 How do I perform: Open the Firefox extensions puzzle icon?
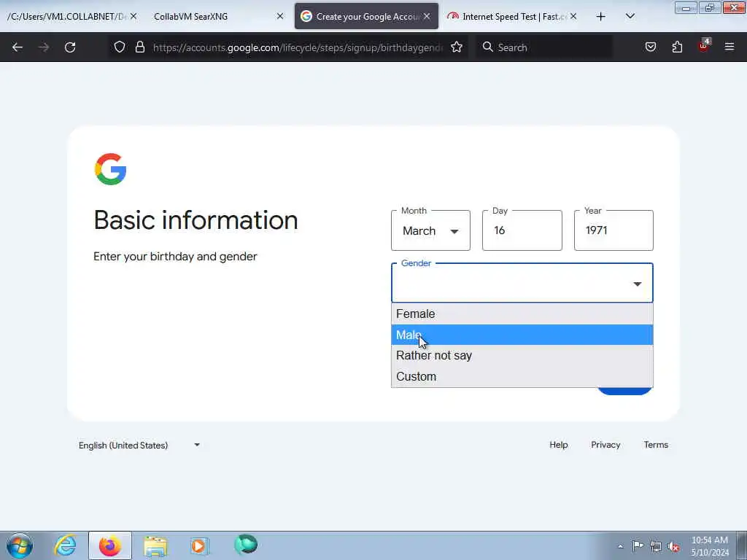(x=677, y=47)
